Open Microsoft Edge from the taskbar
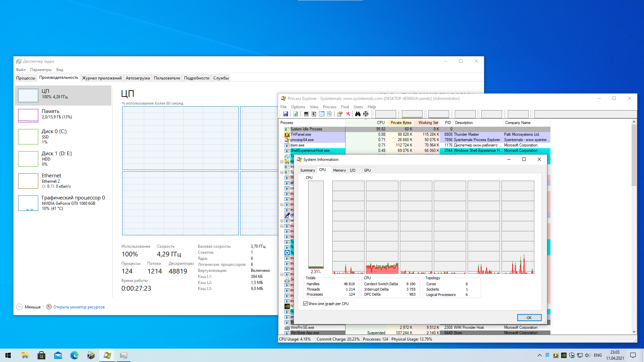The height and width of the screenshot is (362, 644). pyautogui.click(x=74, y=355)
